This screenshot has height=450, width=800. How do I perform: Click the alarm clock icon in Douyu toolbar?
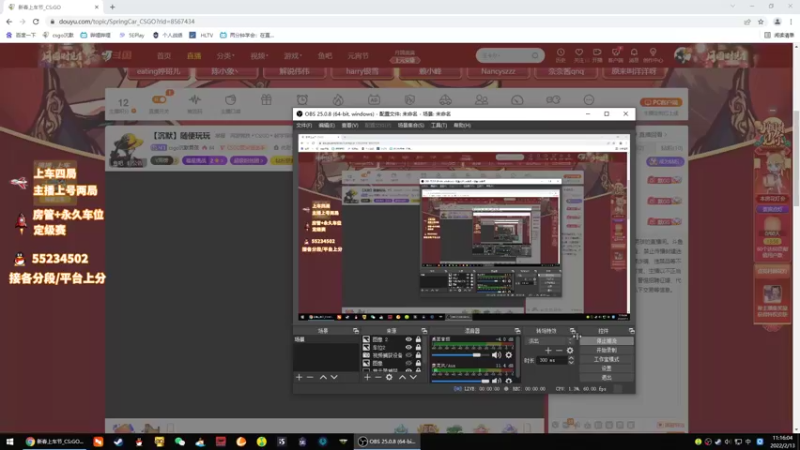click(x=302, y=100)
